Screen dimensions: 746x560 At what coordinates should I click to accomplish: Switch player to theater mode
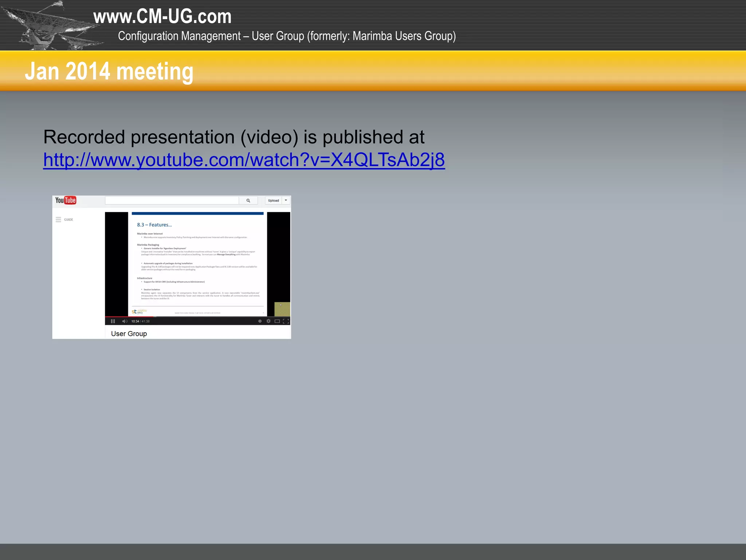(x=277, y=321)
